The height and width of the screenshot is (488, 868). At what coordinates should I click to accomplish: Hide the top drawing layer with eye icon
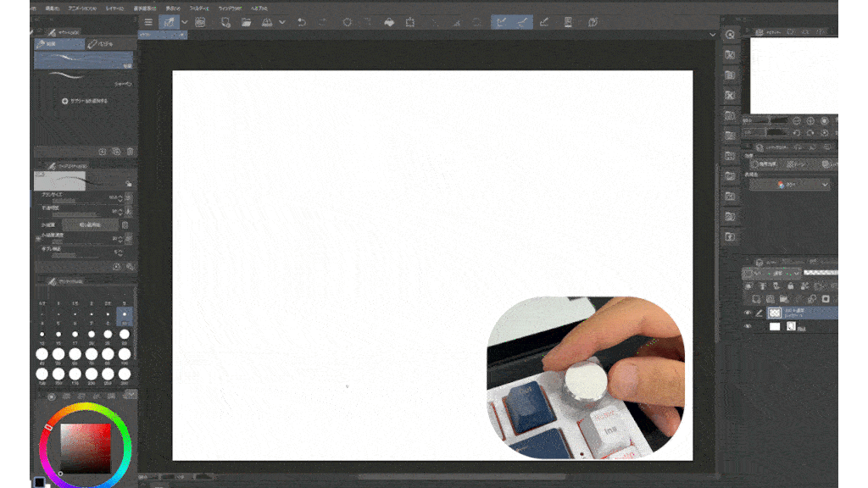(748, 313)
